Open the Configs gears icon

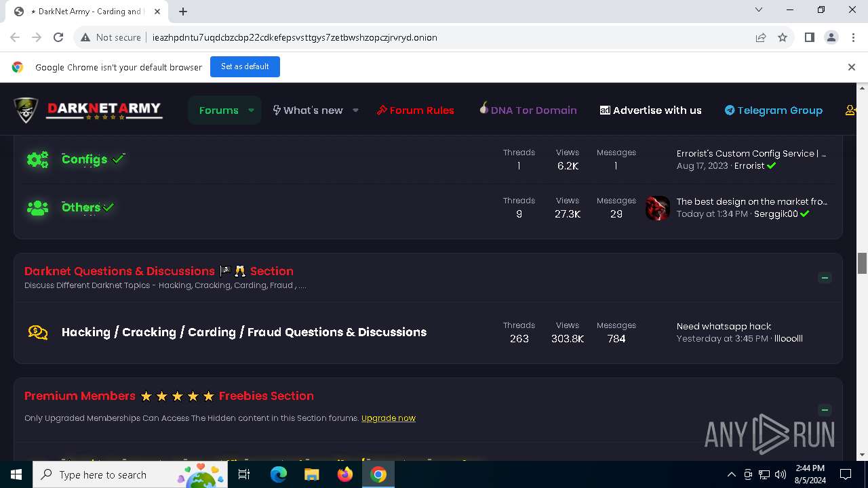tap(37, 159)
